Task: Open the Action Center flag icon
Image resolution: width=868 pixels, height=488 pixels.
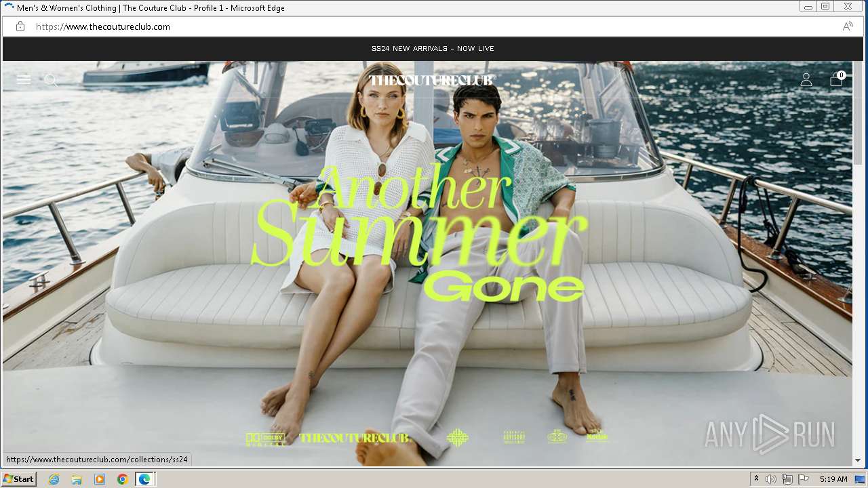Action: pyautogui.click(x=804, y=479)
